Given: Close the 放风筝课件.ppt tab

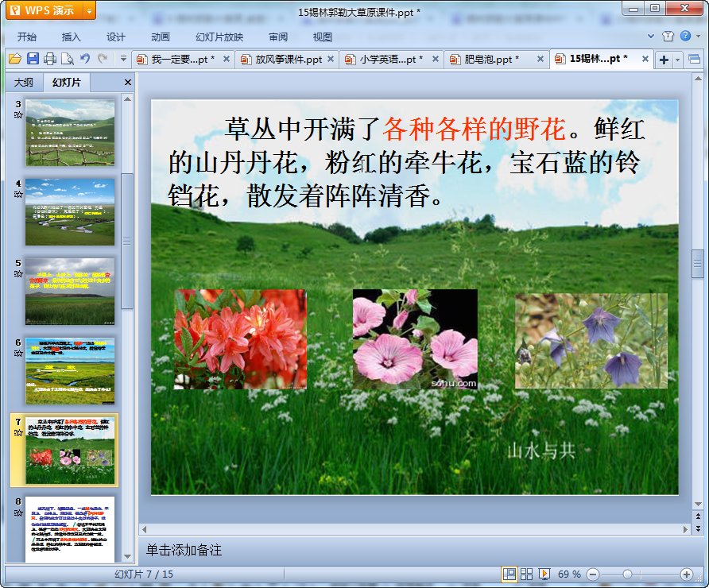Looking at the screenshot, I should (x=331, y=59).
